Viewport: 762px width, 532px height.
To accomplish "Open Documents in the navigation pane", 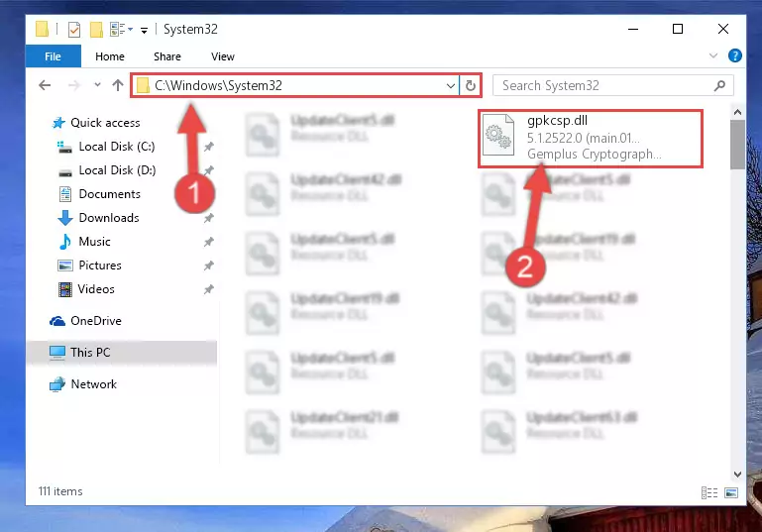I will click(x=109, y=194).
